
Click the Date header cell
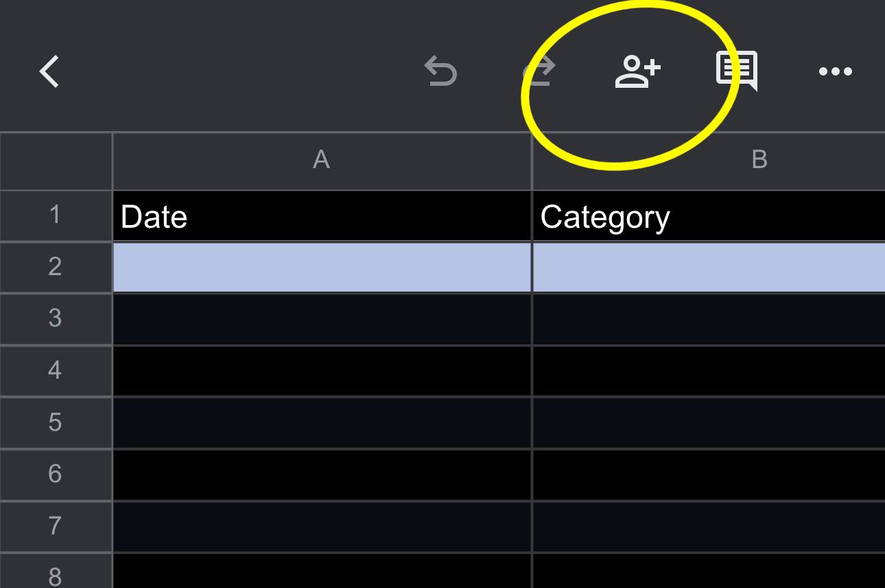pyautogui.click(x=321, y=216)
